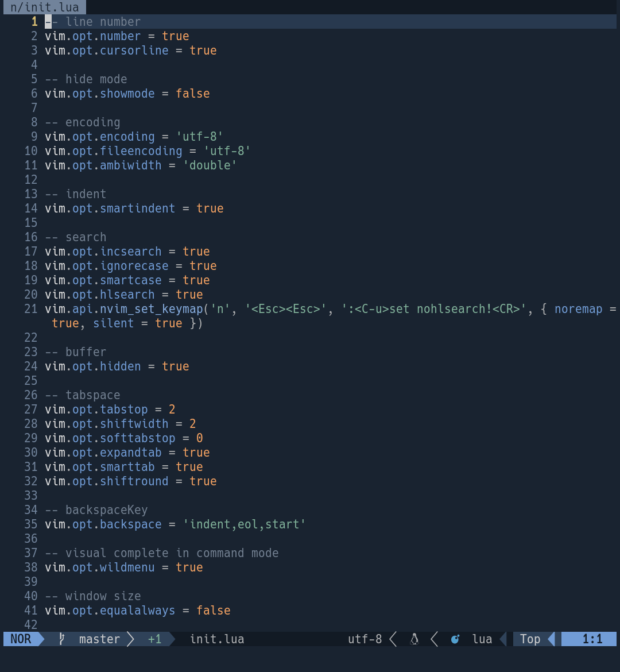Click the vim.opt.hidden line
This screenshot has height=672, width=620.
117,366
